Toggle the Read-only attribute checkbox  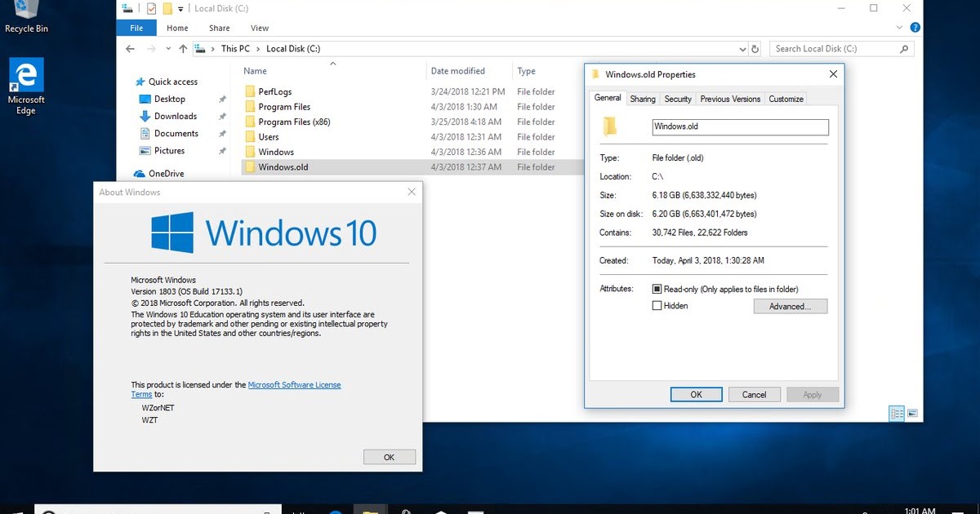(x=657, y=289)
